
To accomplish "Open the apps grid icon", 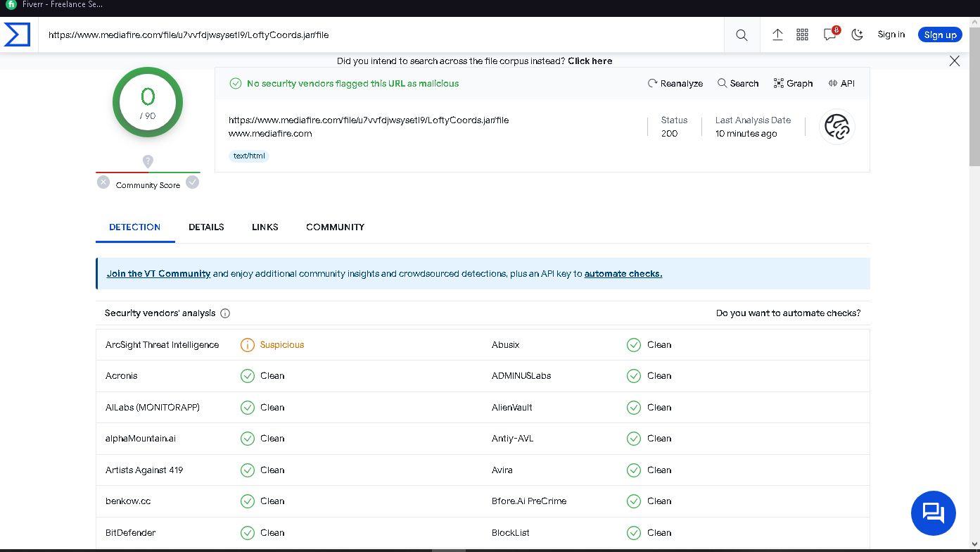I will point(802,34).
